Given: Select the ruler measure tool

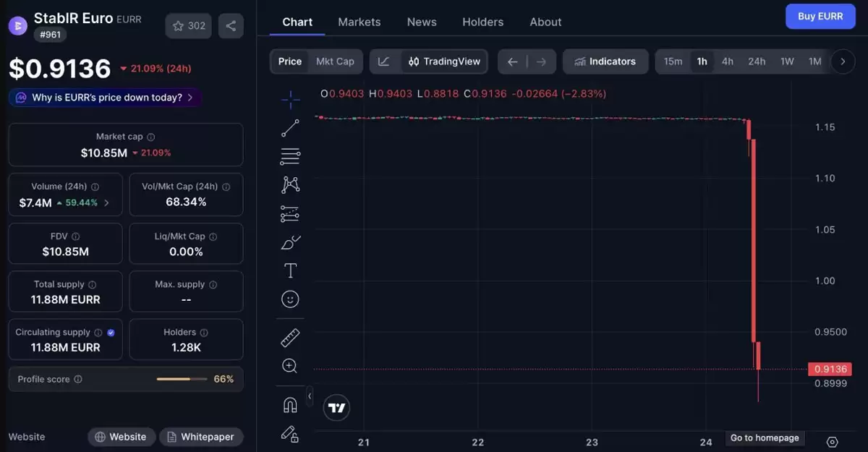Looking at the screenshot, I should tap(290, 338).
